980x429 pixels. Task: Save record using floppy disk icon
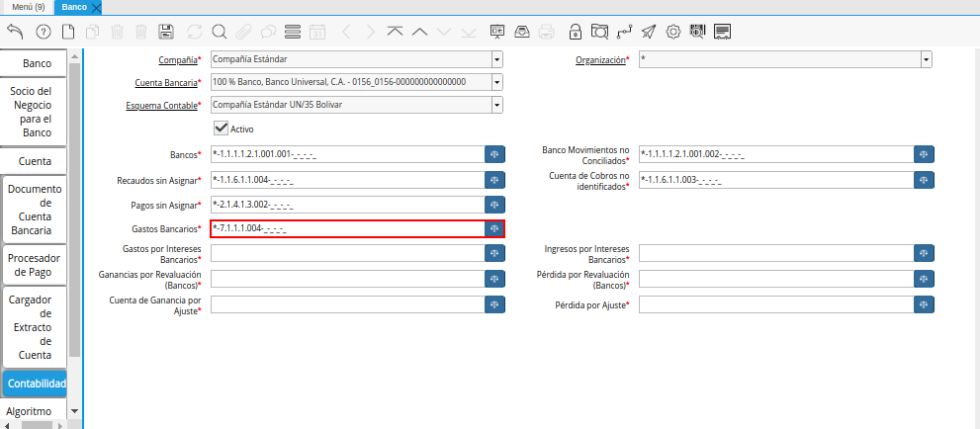[166, 32]
